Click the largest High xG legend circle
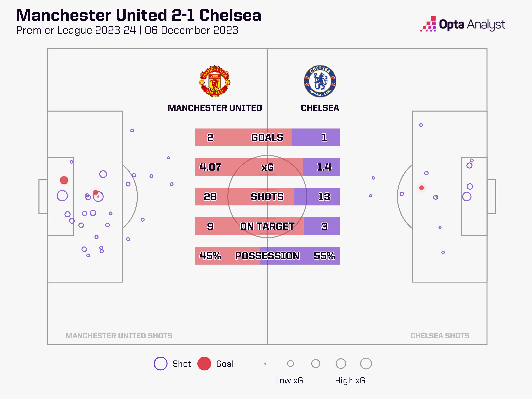 coord(366,364)
